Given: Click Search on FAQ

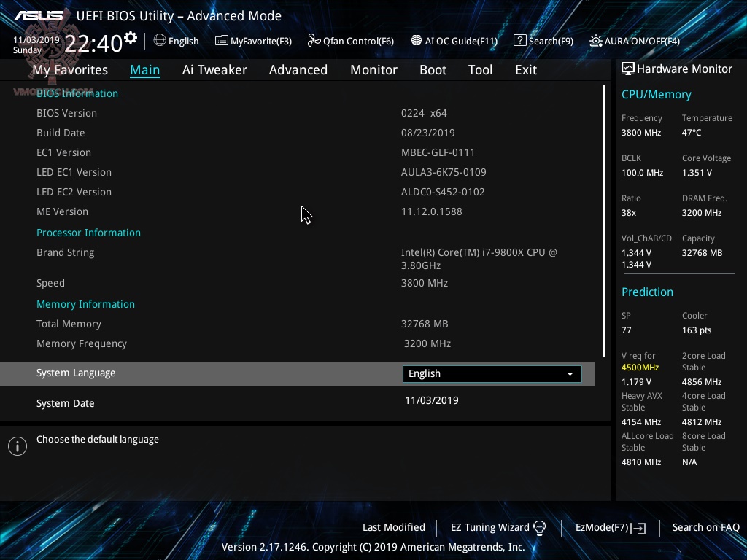Looking at the screenshot, I should [x=705, y=527].
